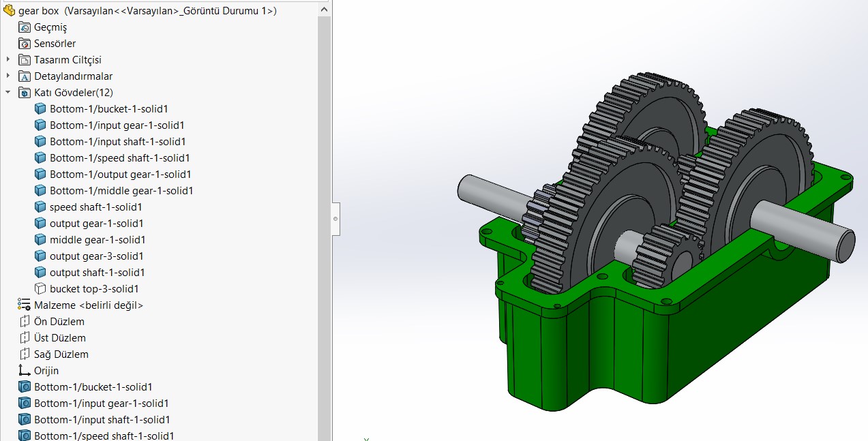Click the body icon next to output gear-3-solid1
Screen dimensions: 868x441
tap(40, 256)
